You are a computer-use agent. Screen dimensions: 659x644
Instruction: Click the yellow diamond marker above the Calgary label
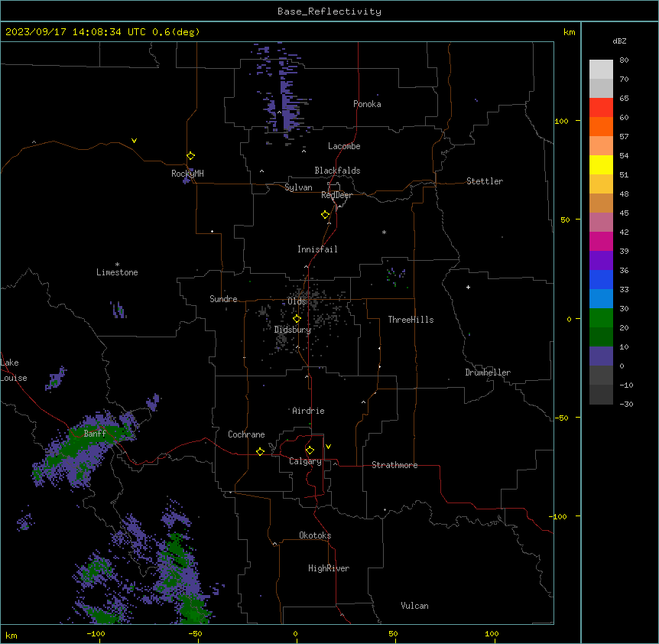310,450
